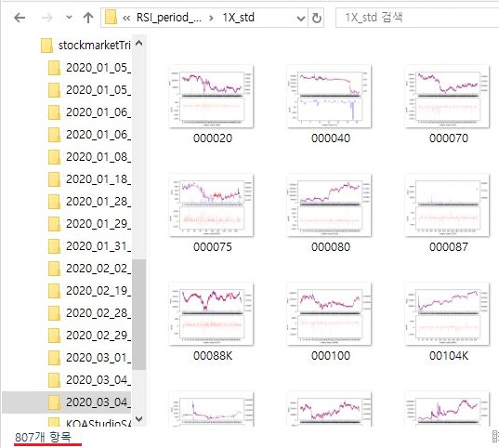
Task: Select the 000020 chart thumbnail
Action: tap(211, 97)
